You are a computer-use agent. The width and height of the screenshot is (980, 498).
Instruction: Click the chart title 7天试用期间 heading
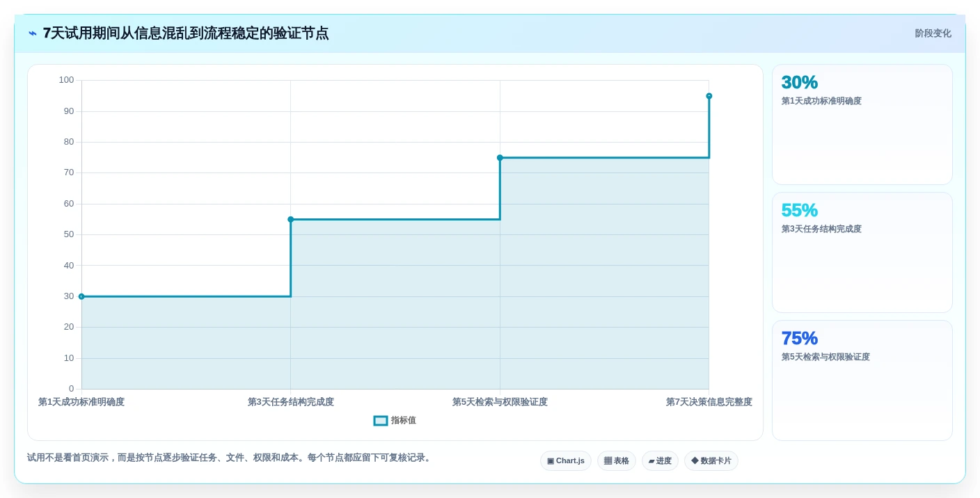point(186,33)
